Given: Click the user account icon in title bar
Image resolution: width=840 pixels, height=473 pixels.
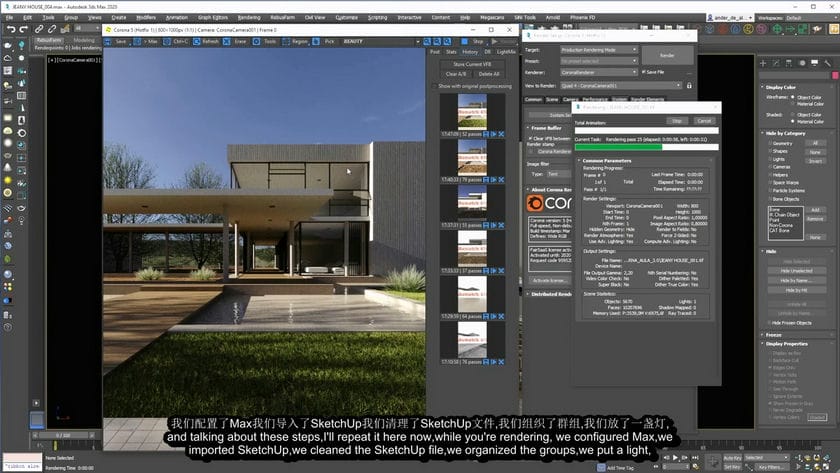Looking at the screenshot, I should pyautogui.click(x=710, y=18).
